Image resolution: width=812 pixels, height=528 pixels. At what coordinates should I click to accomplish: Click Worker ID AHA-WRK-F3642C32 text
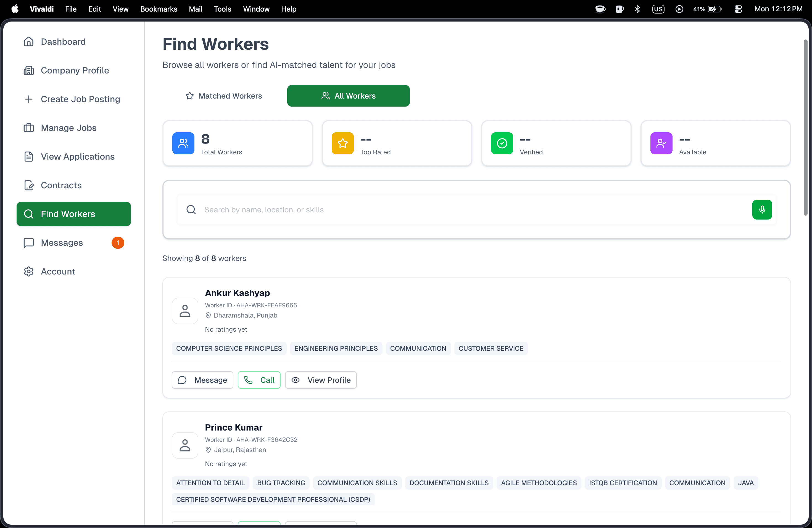(251, 440)
